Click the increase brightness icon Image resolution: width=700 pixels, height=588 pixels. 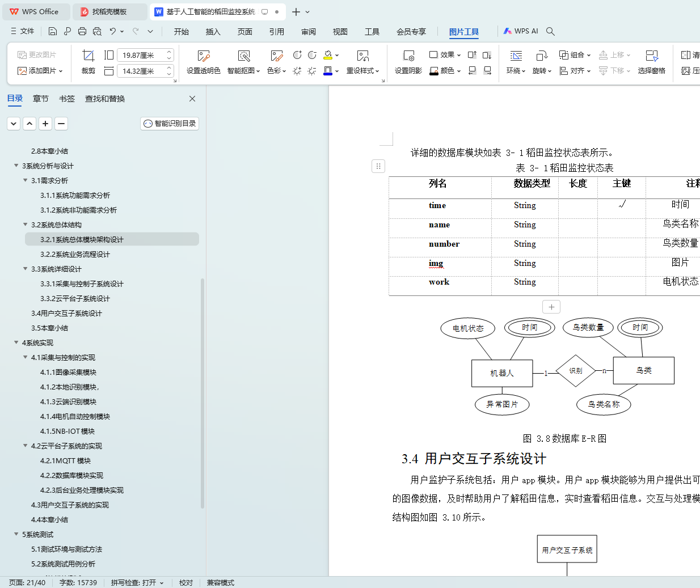pos(297,71)
